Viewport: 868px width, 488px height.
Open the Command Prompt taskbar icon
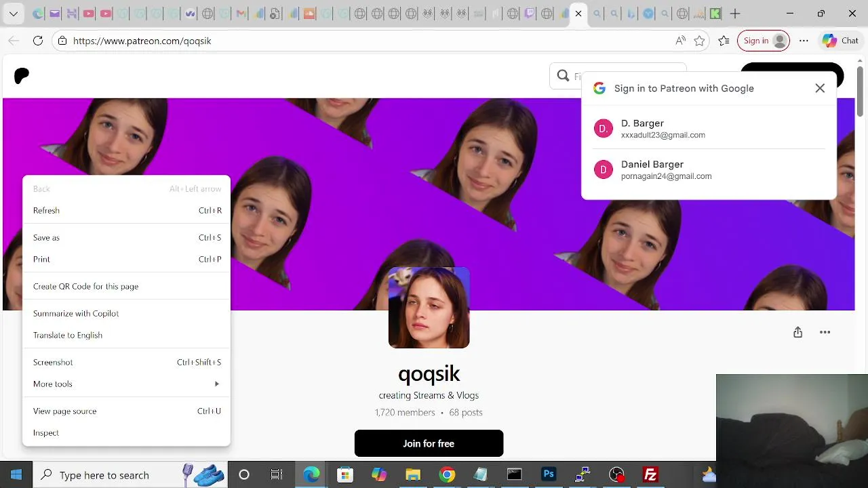pos(515,474)
